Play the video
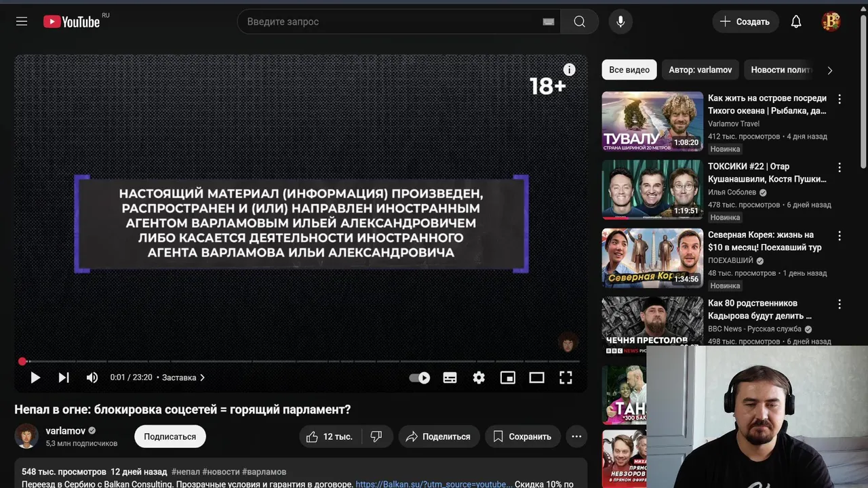Screen dimensions: 868x488 pos(35,378)
